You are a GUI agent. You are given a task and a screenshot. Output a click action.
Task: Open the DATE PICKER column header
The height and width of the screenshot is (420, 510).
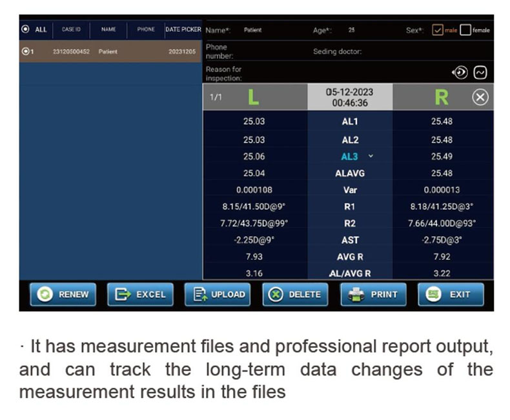tap(183, 30)
